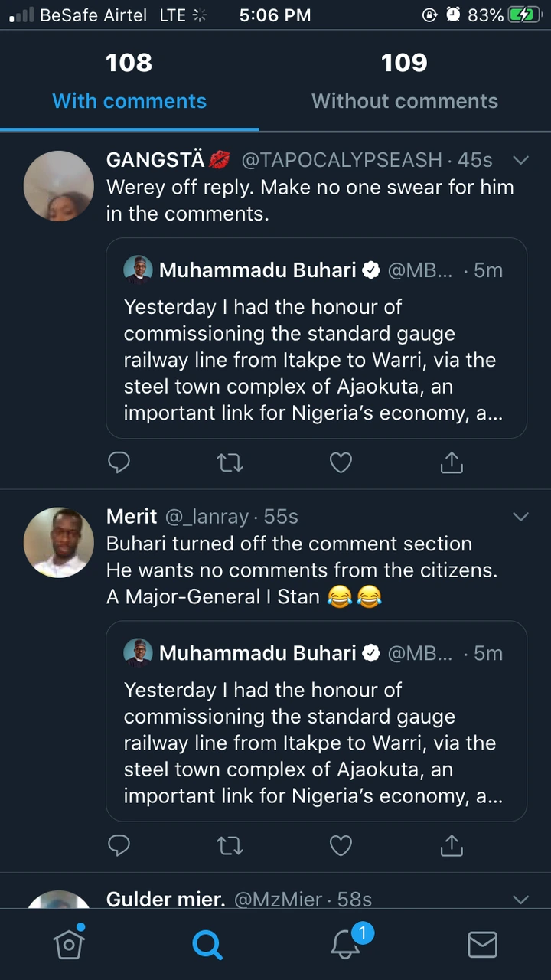This screenshot has width=551, height=980.
Task: Expand options chevron on GANGSTÄ's tweet
Action: point(520,160)
